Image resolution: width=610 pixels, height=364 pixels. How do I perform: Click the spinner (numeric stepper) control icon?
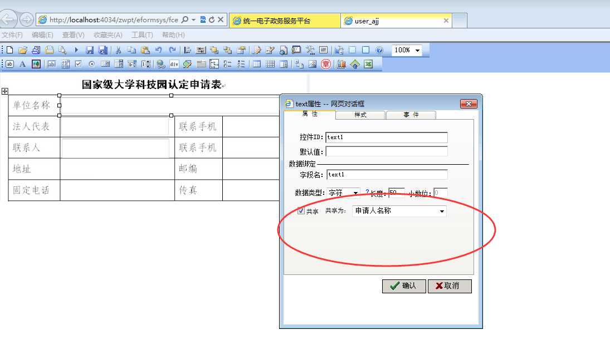click(145, 64)
